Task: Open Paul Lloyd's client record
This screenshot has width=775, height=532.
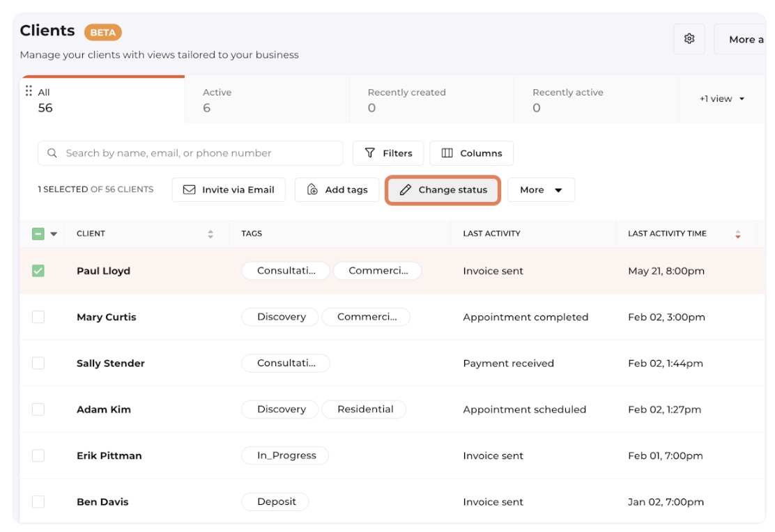Action: tap(103, 271)
